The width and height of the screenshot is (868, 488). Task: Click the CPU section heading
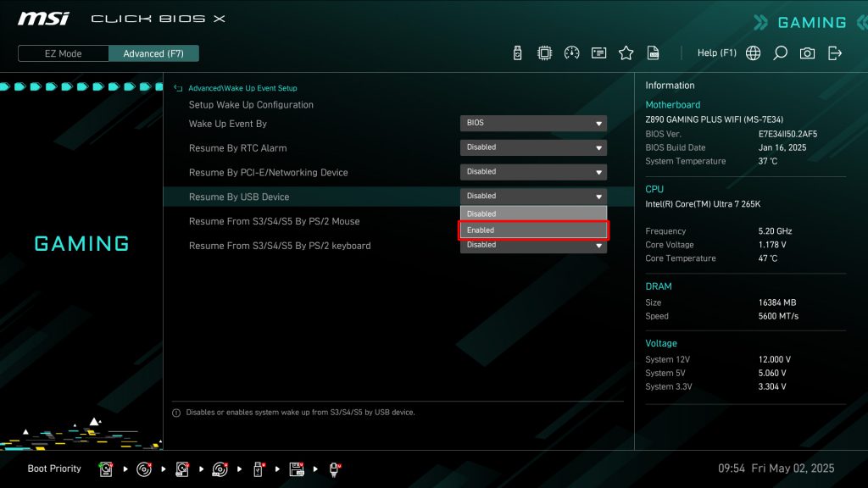(x=654, y=189)
